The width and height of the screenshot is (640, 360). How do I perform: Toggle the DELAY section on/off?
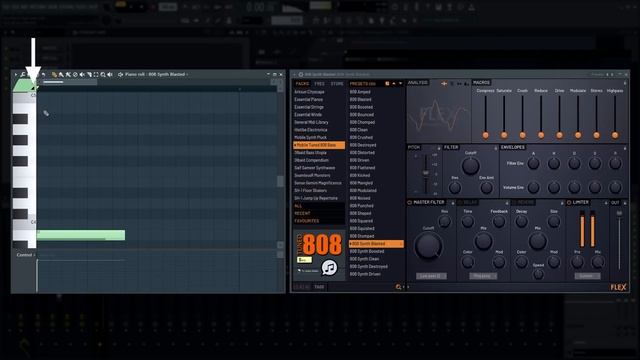460,202
